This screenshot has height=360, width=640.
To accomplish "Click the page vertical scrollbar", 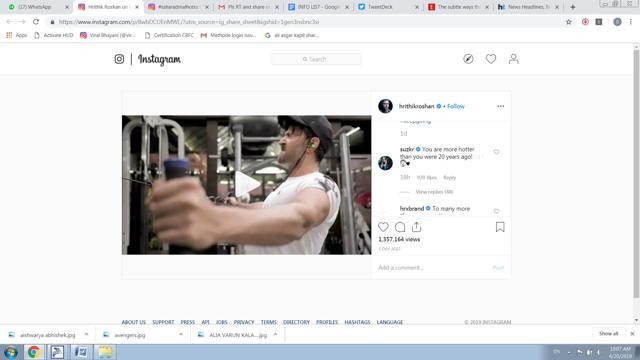I will point(636,174).
